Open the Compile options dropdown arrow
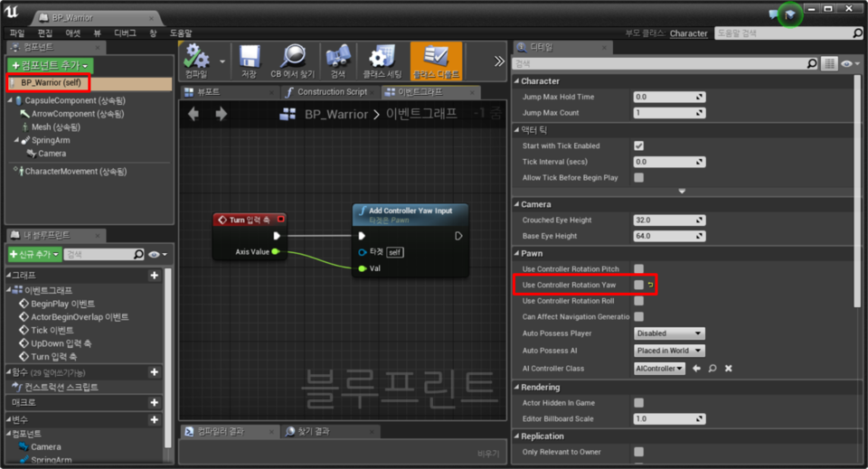The height and width of the screenshot is (469, 868). pos(222,61)
